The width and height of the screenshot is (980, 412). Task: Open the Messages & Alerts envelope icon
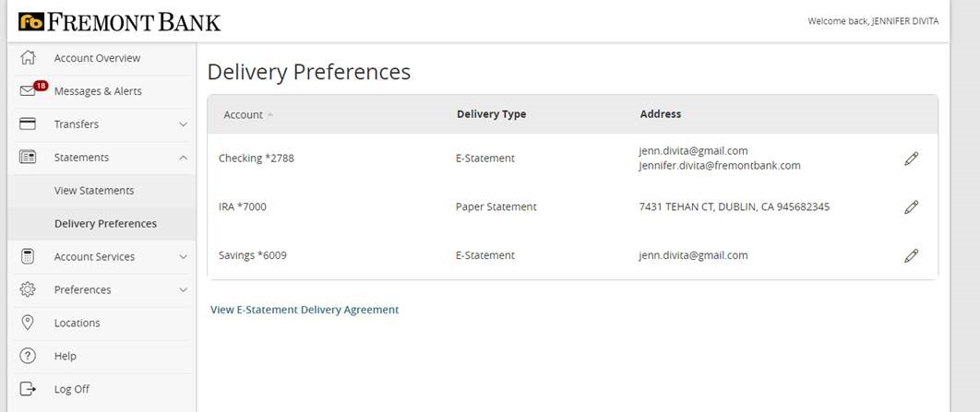click(x=28, y=91)
